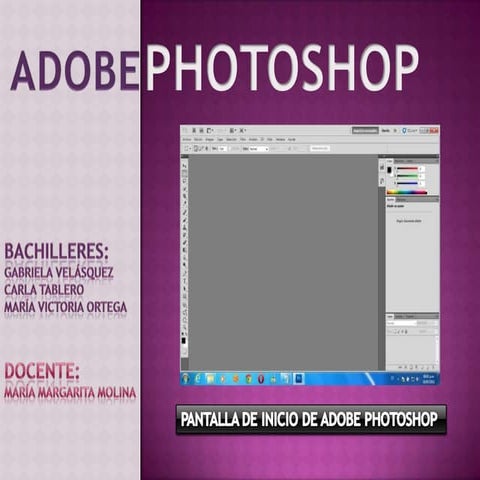This screenshot has height=480, width=480.
Task: Open the Mini Bridge icon
Action: pos(201,130)
